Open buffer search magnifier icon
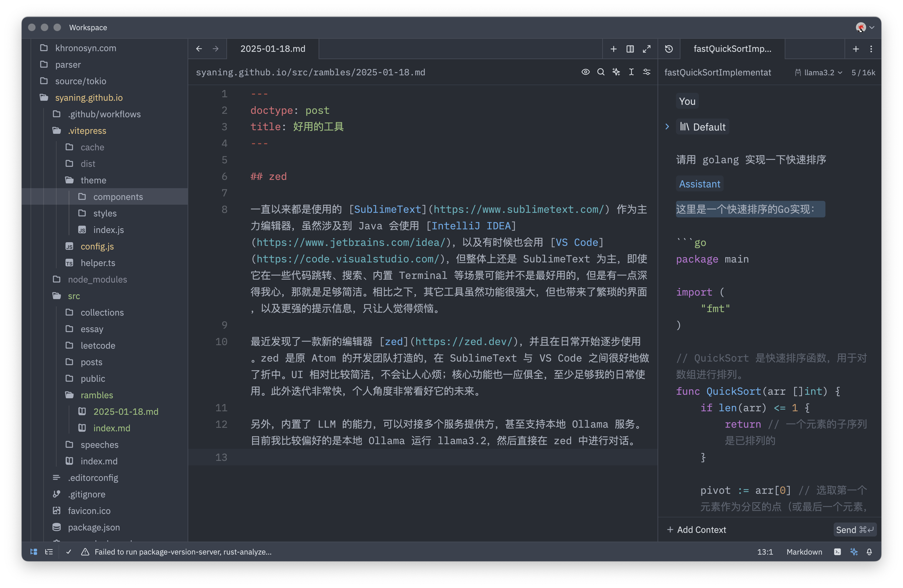 coord(601,72)
